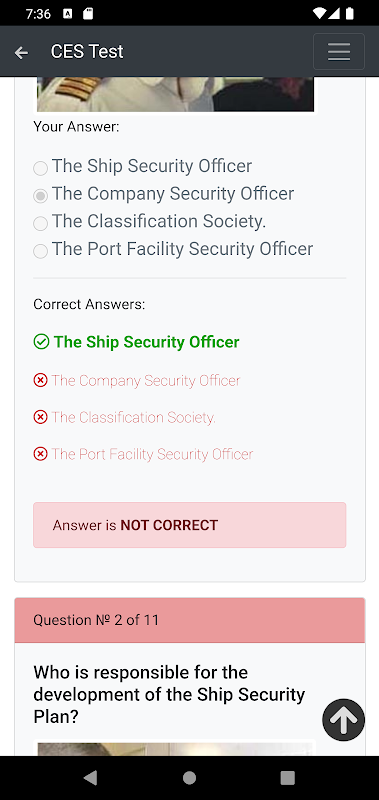Tap Android home navigation button

(189, 777)
